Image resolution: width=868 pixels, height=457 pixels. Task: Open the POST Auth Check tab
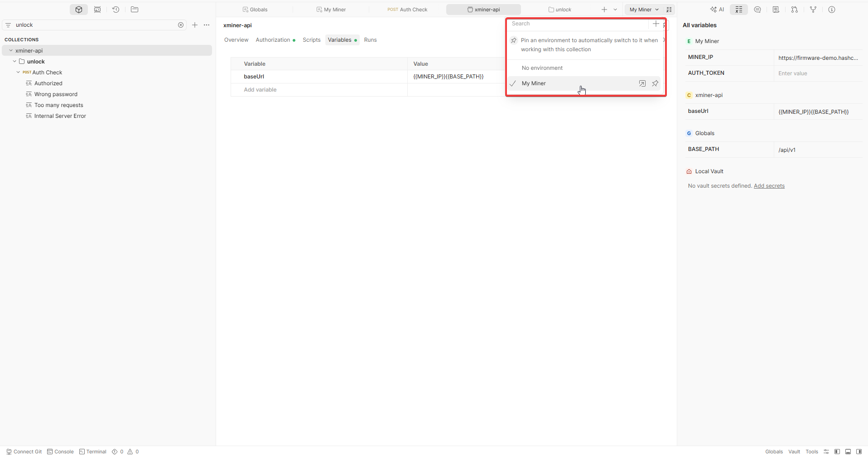pos(407,10)
